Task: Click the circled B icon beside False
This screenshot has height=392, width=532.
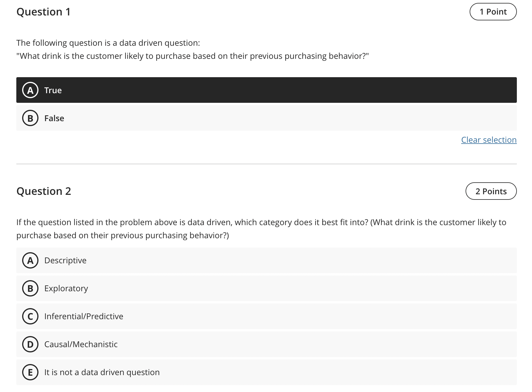Action: pyautogui.click(x=30, y=118)
